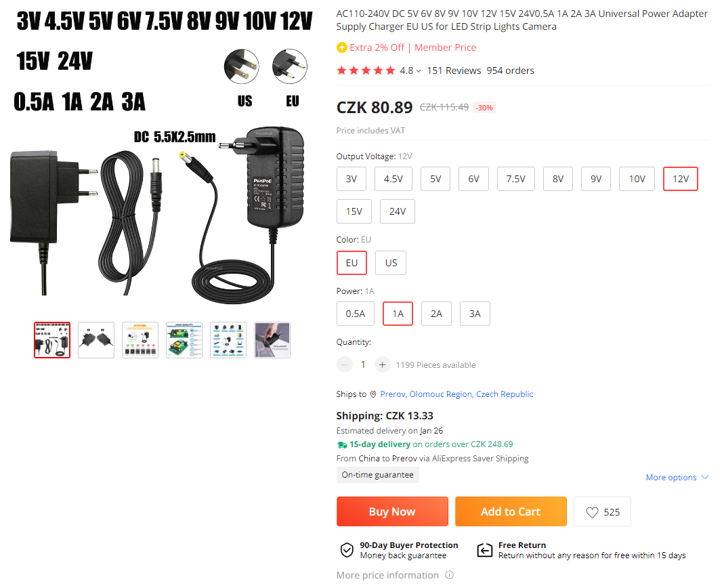Click the Member Price gold coin icon
Screen dimensions: 724x588
coord(342,47)
